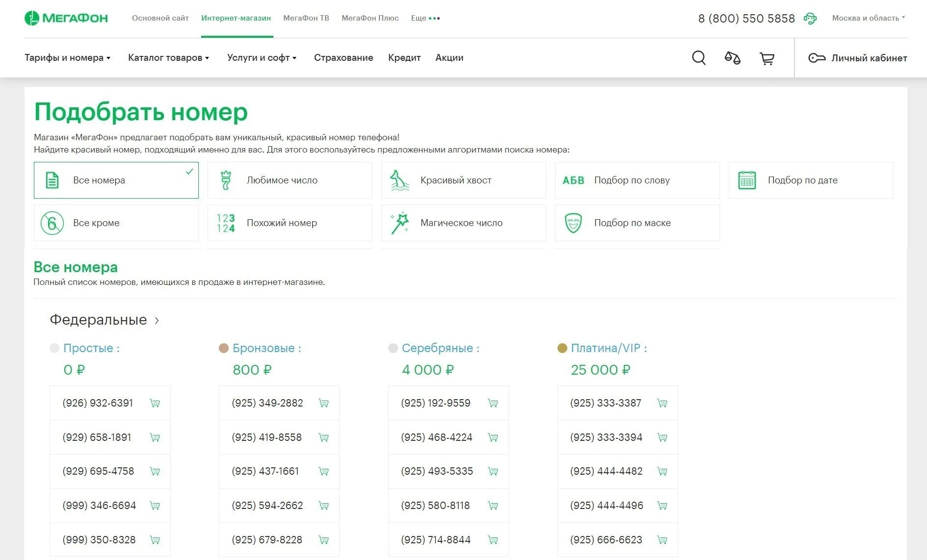Expand the Еще more sites menu
Image resolution: width=927 pixels, height=560 pixels.
[x=425, y=18]
